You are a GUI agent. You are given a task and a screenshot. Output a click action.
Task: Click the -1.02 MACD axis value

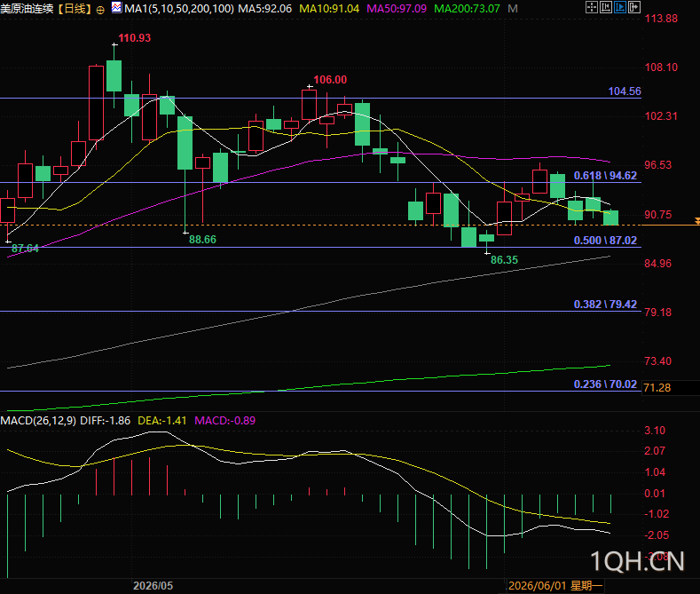click(x=657, y=514)
